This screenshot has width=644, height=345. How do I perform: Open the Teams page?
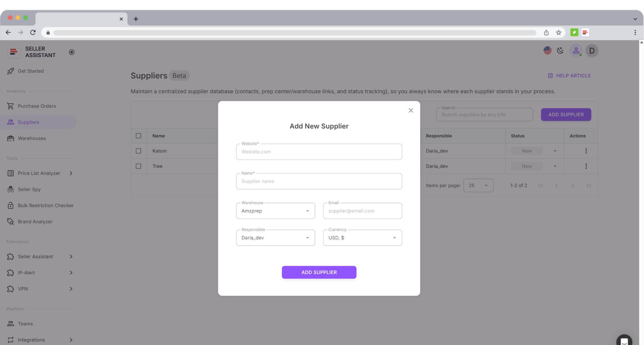click(25, 323)
